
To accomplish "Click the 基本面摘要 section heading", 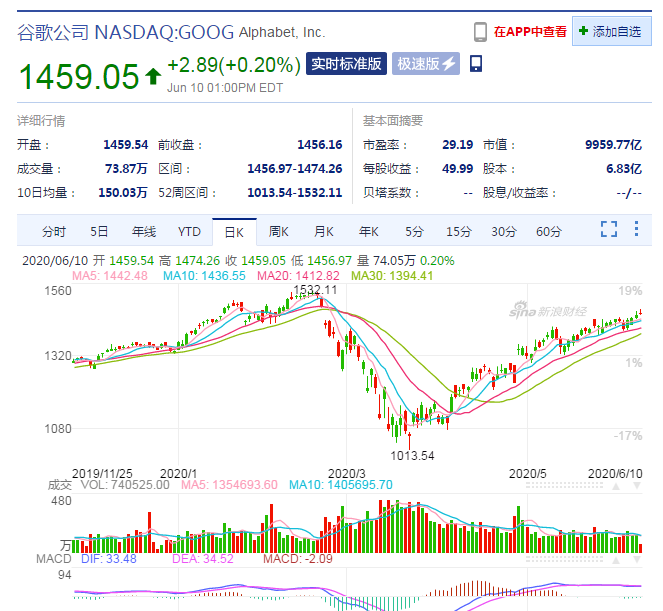I will [393, 121].
